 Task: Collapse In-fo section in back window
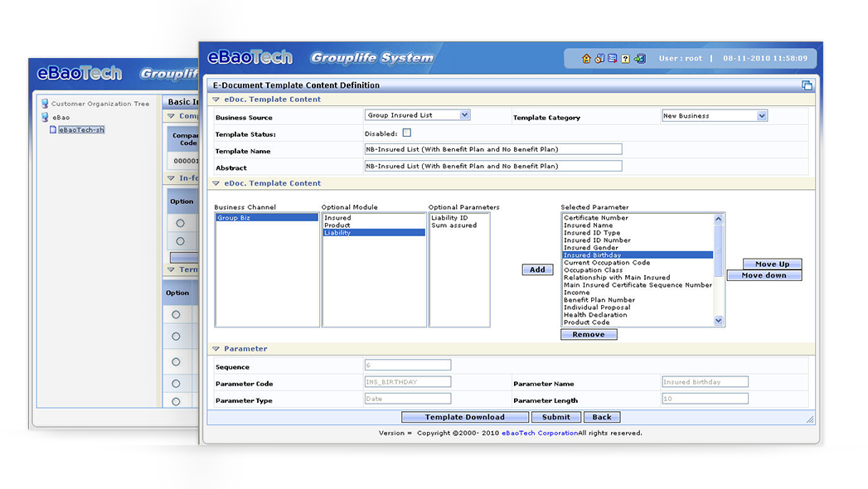[172, 178]
